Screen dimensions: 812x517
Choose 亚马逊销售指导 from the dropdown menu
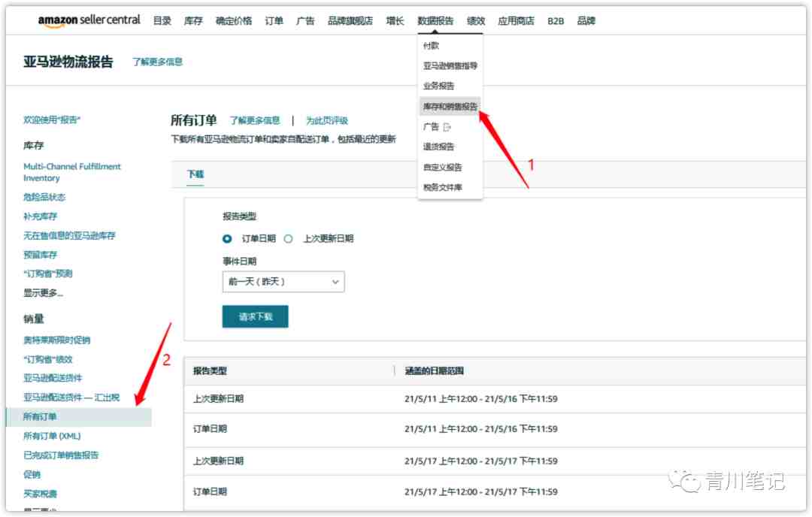click(450, 65)
